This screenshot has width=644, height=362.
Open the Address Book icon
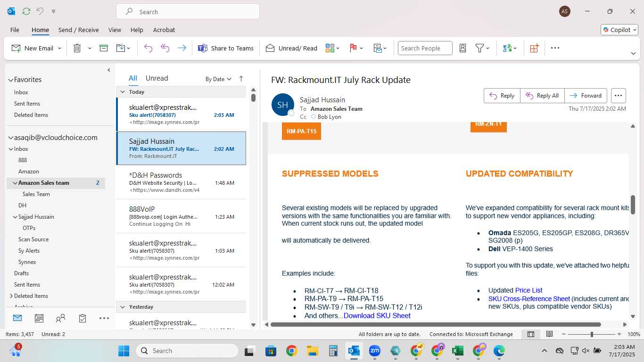[462, 48]
